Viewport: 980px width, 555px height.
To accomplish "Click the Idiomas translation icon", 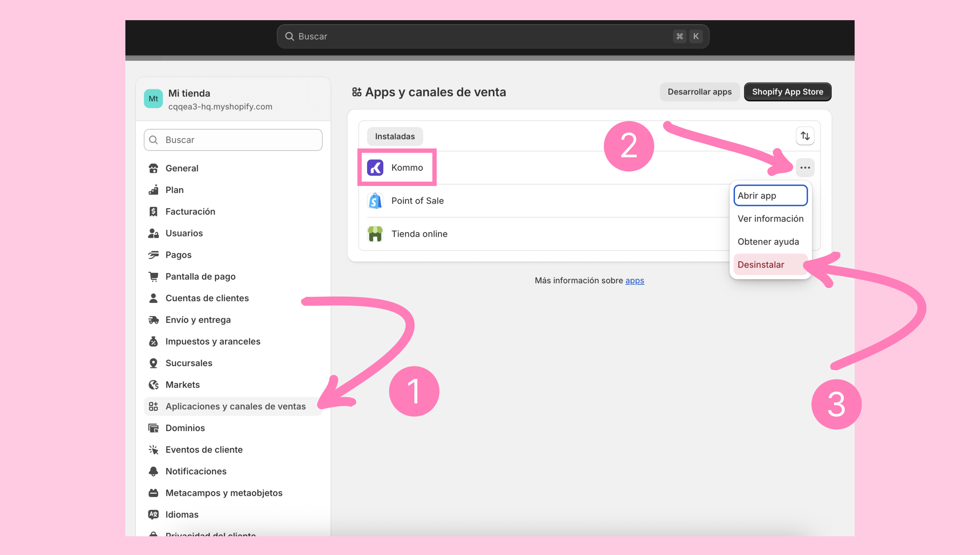I will pyautogui.click(x=153, y=515).
